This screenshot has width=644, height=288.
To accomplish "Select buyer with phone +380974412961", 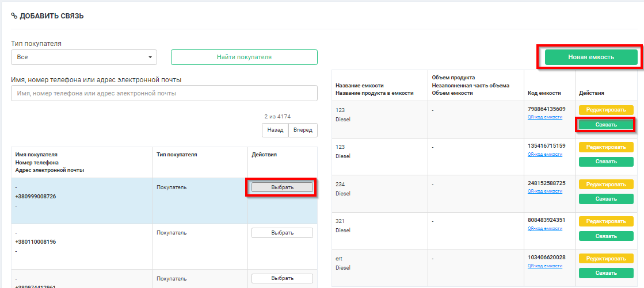I will point(282,278).
